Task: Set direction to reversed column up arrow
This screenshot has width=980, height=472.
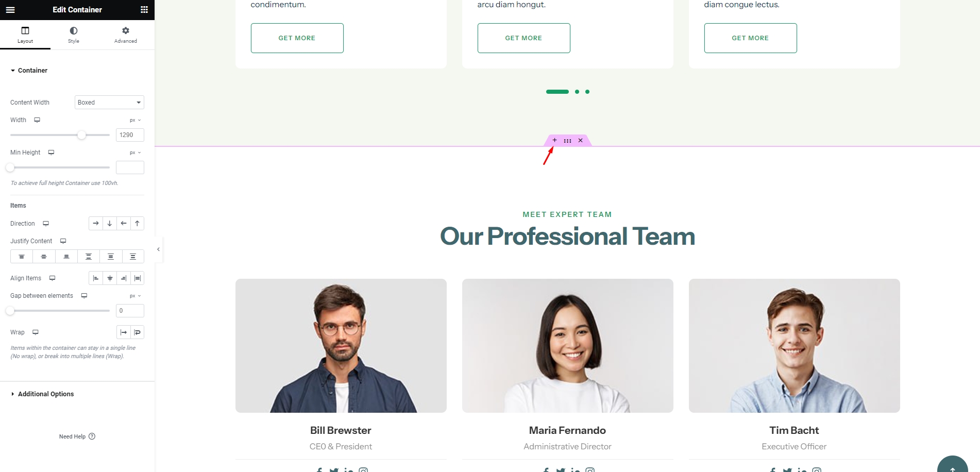Action: tap(137, 224)
